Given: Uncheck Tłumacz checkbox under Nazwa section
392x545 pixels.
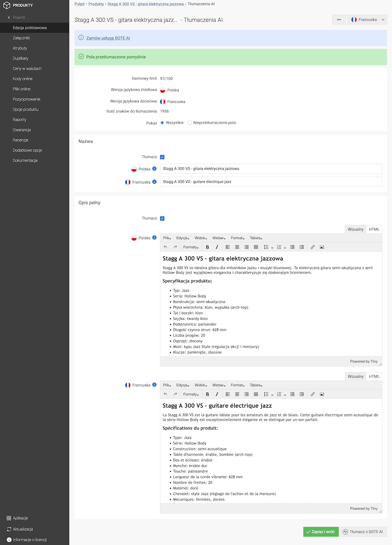Looking at the screenshot, I should click(x=162, y=157).
